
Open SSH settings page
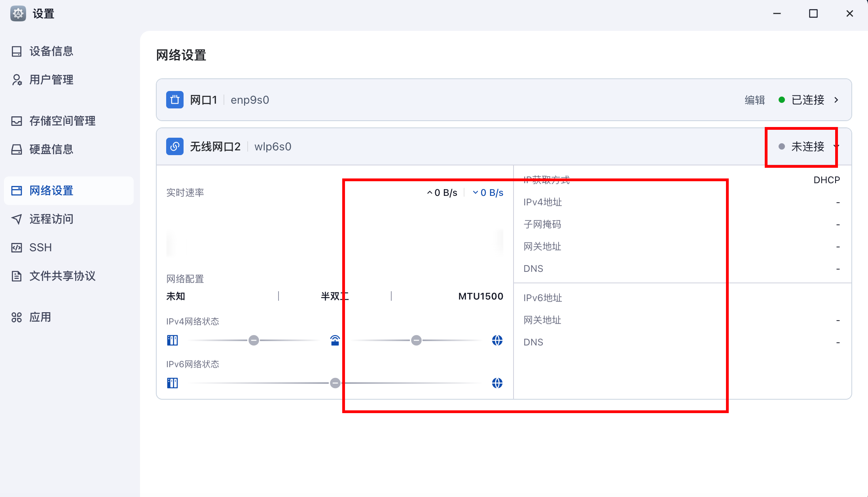(68, 248)
